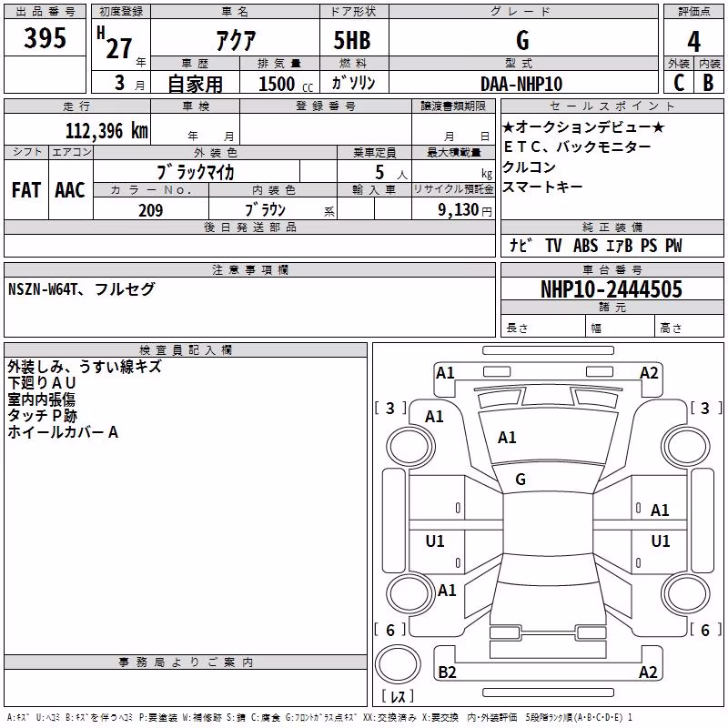This screenshot has width=728, height=728.
Task: Click seating capacity 5 人
Action: [x=391, y=172]
